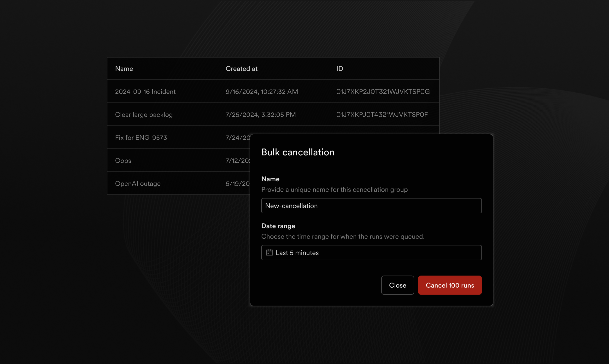Open the "Fix for ENG-9573" entry
This screenshot has height=364, width=609.
(x=141, y=137)
